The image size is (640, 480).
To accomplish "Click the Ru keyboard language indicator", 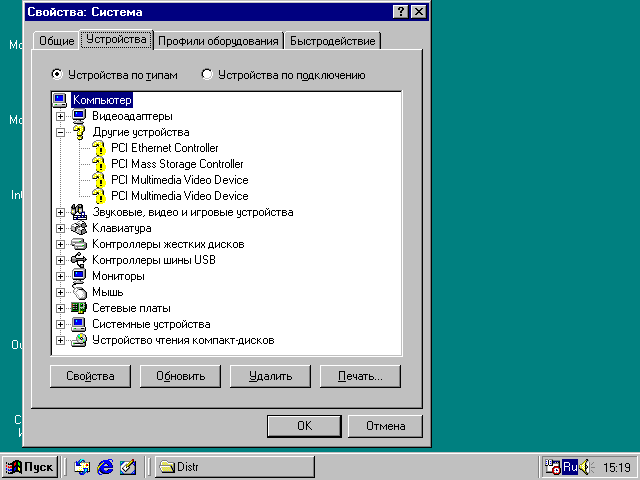I will tap(570, 467).
